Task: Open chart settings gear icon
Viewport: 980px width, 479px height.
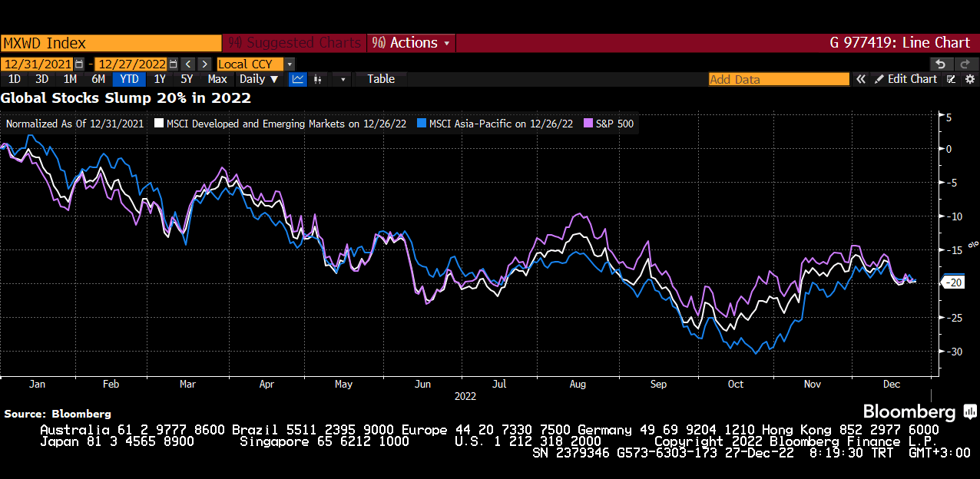Action: click(x=970, y=79)
